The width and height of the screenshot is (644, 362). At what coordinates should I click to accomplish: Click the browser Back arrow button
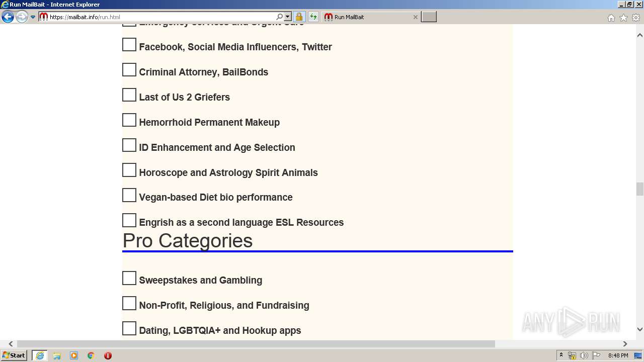tap(8, 17)
